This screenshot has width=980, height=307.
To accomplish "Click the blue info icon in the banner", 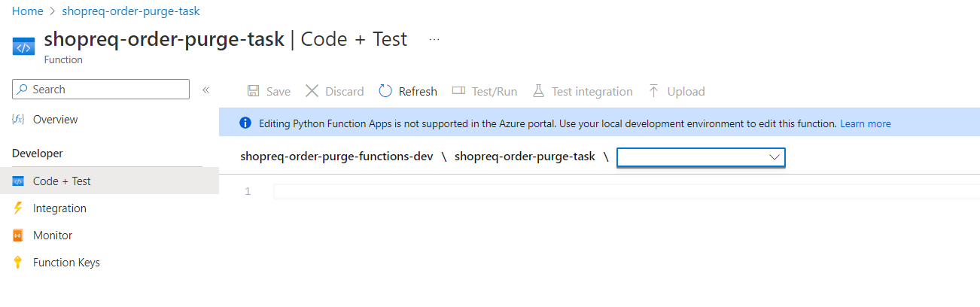I will click(245, 123).
